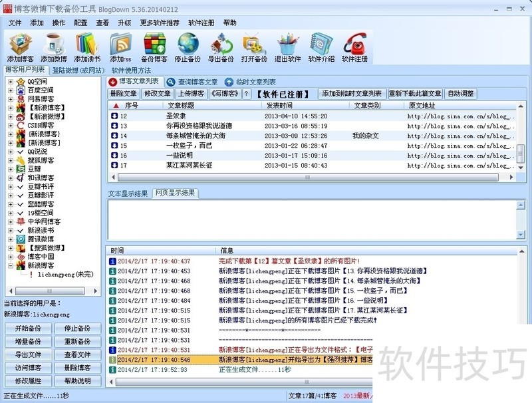Click the 添加rss feed icon
The image size is (532, 403).
pyautogui.click(x=121, y=47)
